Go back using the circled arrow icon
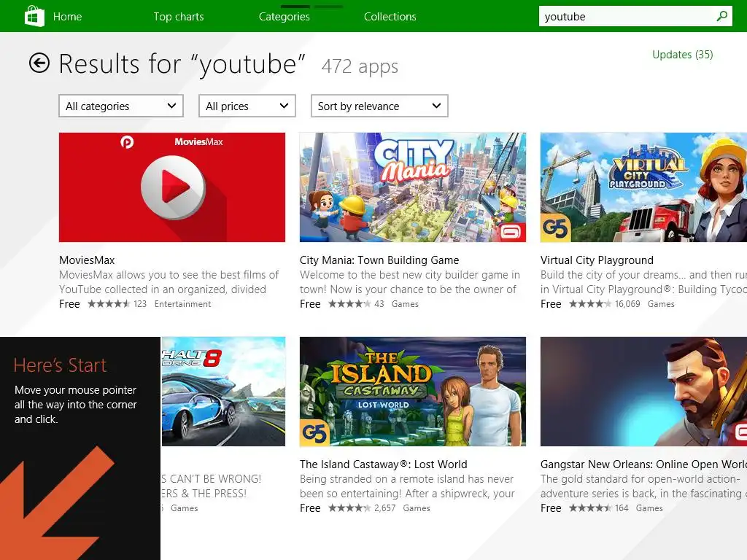Viewport: 747px width, 560px height. point(39,63)
